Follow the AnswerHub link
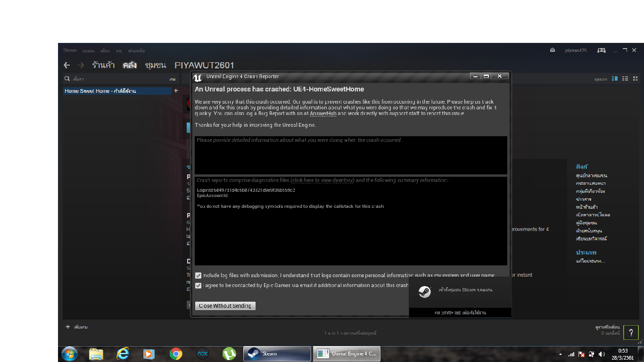 (x=323, y=113)
